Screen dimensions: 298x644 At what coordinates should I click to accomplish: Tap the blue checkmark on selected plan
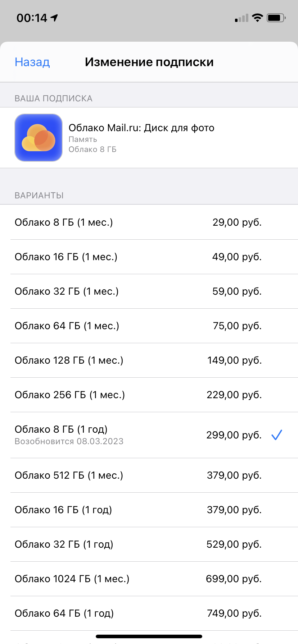coord(277,435)
